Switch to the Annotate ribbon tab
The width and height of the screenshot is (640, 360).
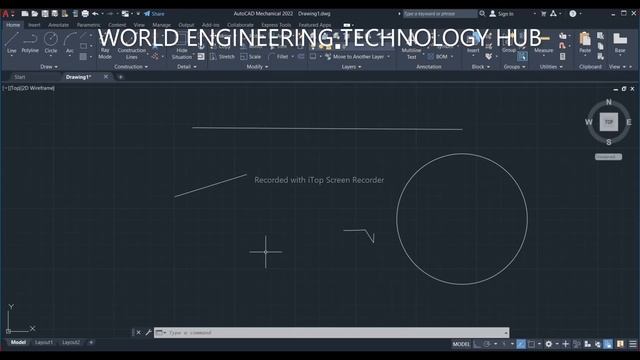58,25
